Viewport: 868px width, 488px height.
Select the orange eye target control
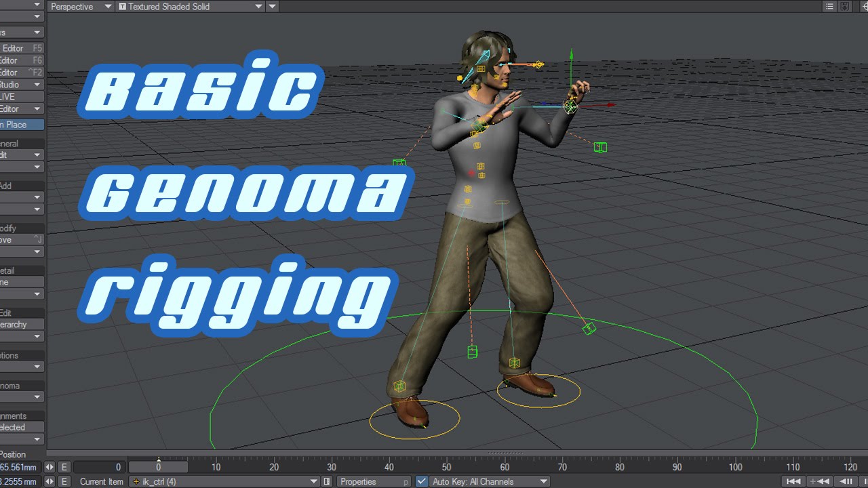(x=538, y=65)
